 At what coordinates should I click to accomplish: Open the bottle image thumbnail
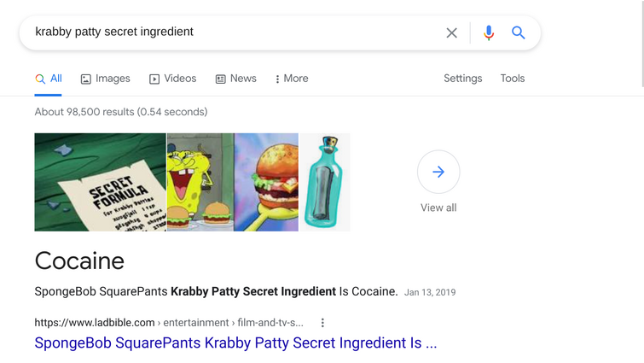pyautogui.click(x=325, y=182)
